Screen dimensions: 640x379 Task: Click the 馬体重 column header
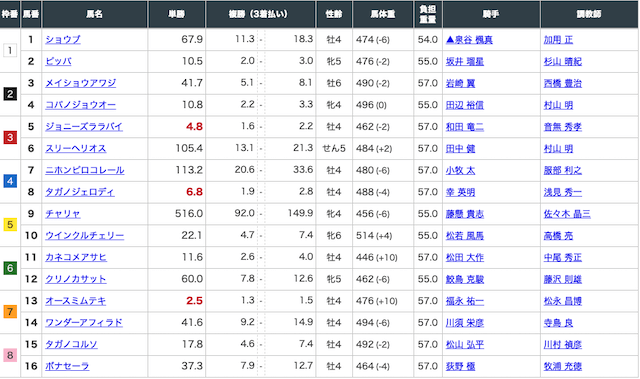click(x=383, y=14)
